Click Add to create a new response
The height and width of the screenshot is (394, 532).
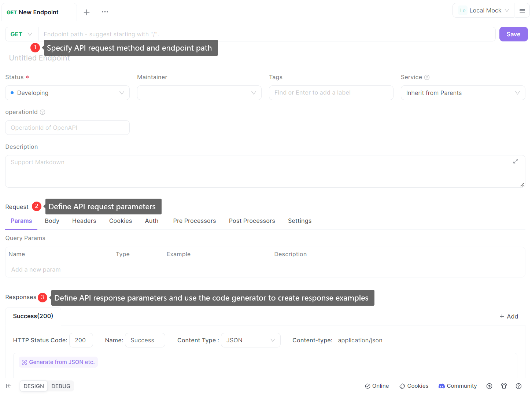click(x=509, y=316)
